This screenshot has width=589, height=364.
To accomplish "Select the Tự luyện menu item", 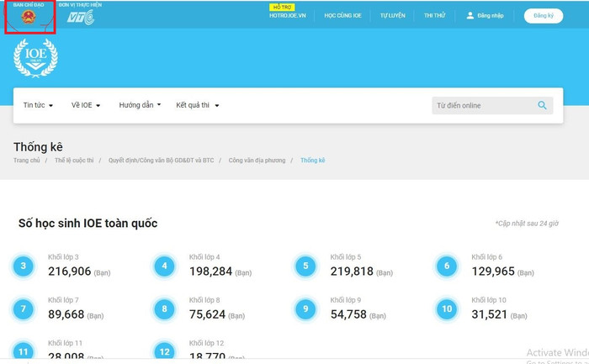I will coord(392,15).
